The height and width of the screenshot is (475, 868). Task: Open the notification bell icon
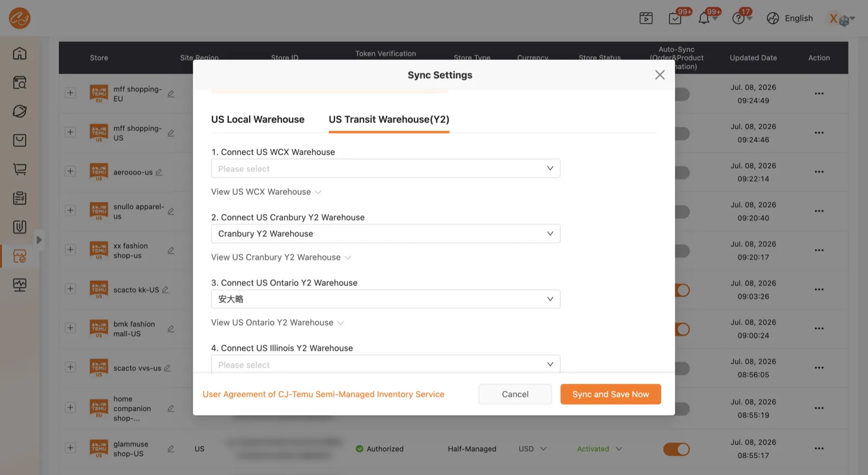click(x=704, y=18)
